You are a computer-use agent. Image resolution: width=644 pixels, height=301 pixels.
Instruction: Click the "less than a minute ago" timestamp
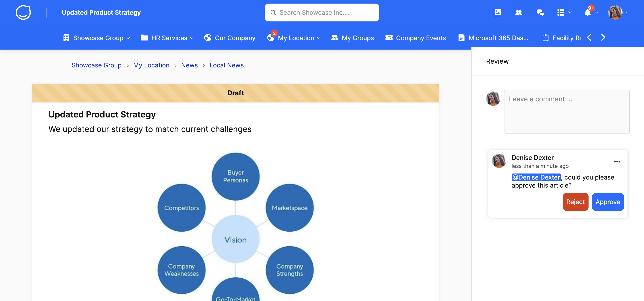540,166
